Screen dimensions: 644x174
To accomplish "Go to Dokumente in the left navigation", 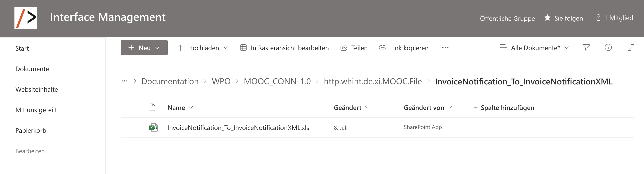I will click(32, 69).
